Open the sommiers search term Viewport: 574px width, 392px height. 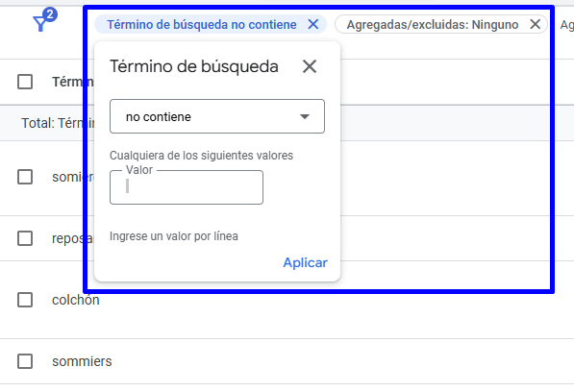(82, 361)
